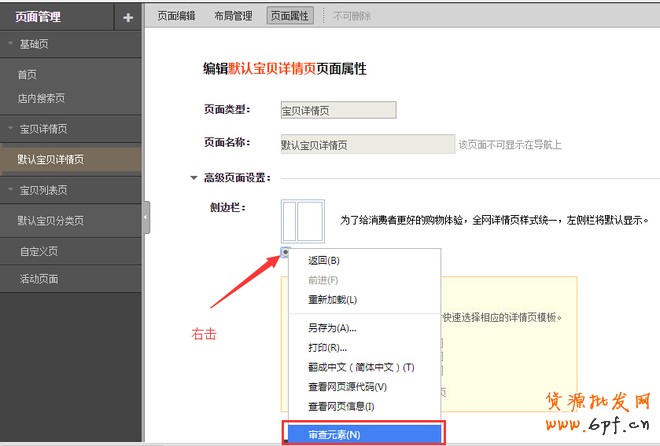The height and width of the screenshot is (446, 660).
Task: Open 店内搜索页 in the sidebar
Action: pos(41,99)
